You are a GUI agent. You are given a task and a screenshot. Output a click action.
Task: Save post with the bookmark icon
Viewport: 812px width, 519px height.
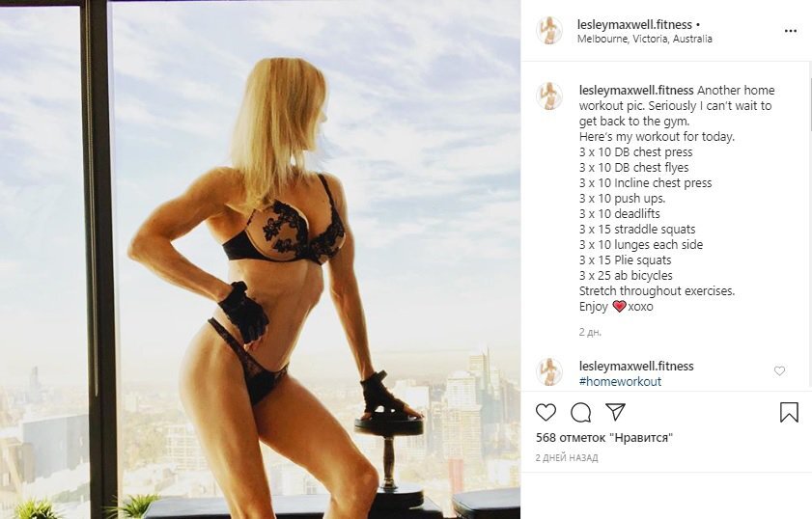[x=789, y=413]
